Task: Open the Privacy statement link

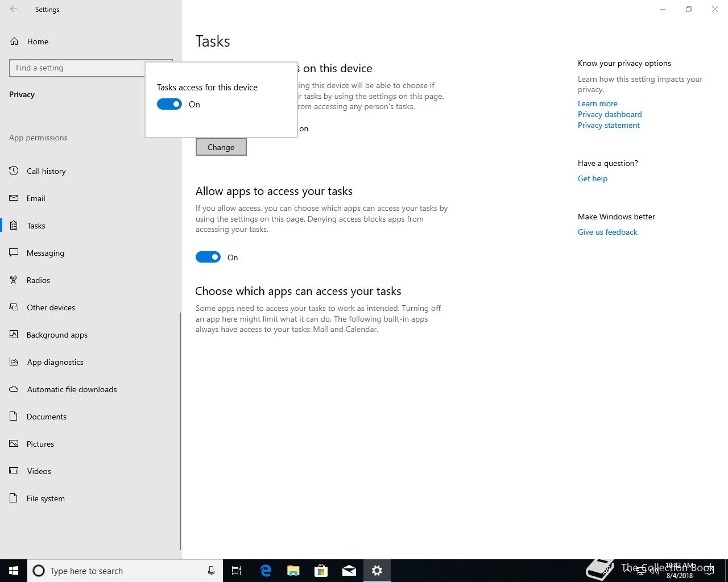Action: coord(609,125)
